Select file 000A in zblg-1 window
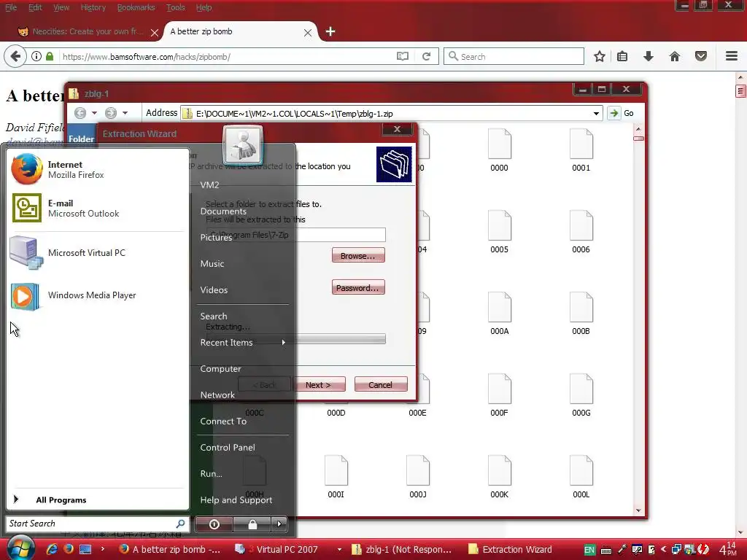 coord(499,314)
